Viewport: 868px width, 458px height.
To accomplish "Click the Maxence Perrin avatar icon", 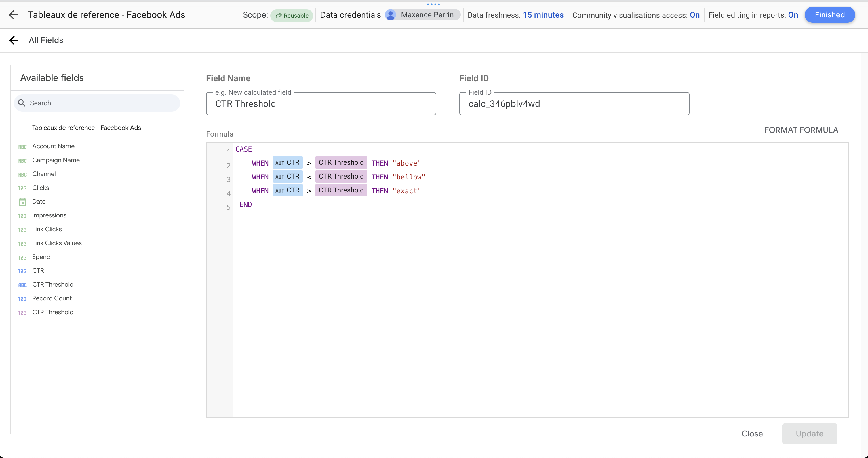I will (391, 14).
